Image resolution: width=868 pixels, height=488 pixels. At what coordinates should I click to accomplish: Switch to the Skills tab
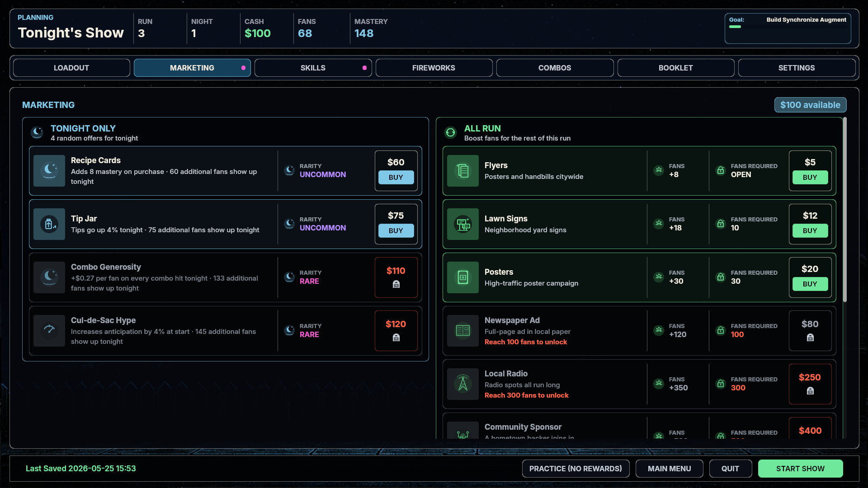click(x=313, y=68)
